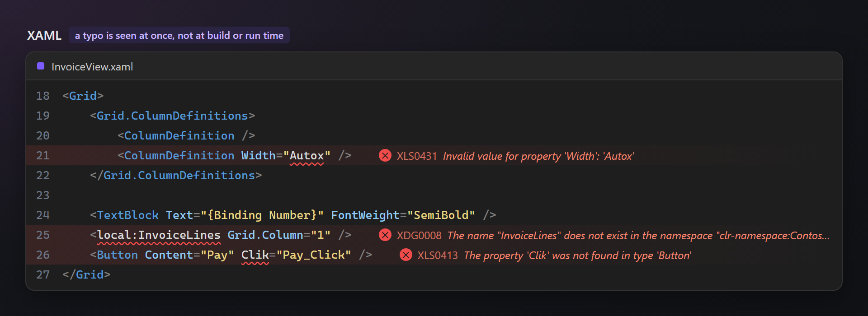868x316 pixels.
Task: Click the underlined local:InvoiceLines element
Action: [x=159, y=235]
